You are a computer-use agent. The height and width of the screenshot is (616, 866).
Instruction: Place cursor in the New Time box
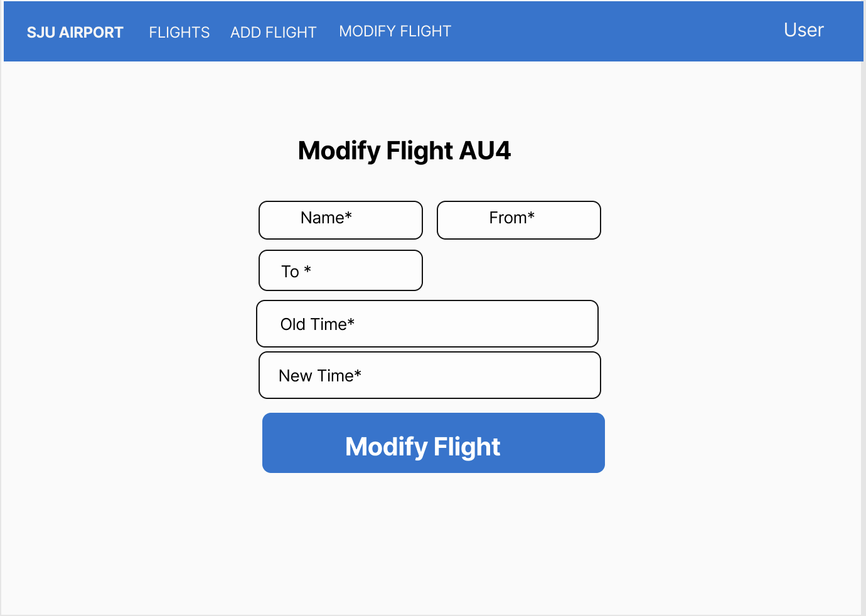click(429, 375)
